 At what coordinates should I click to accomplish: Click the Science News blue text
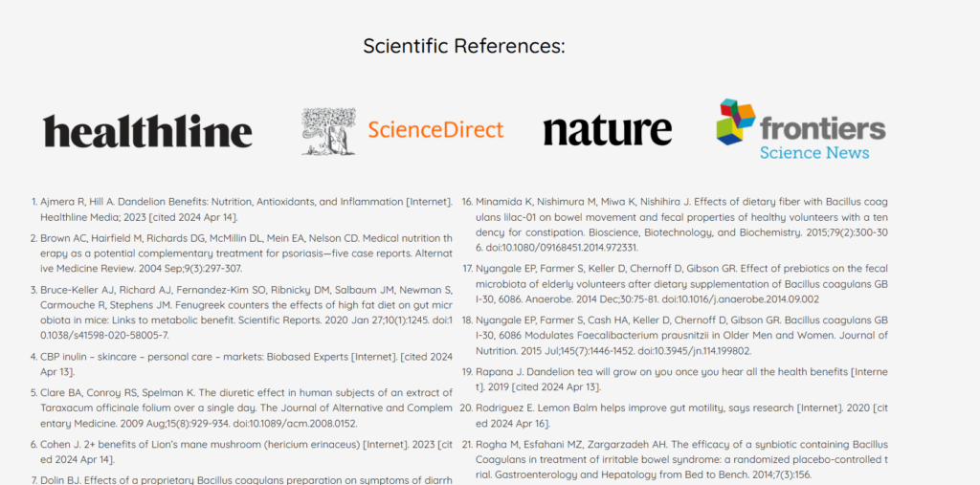point(814,152)
